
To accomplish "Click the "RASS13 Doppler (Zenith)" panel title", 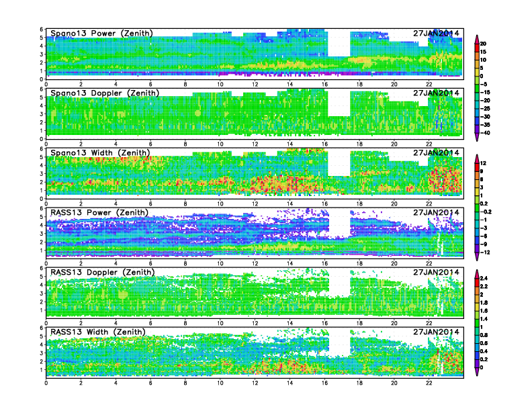I will [103, 272].
